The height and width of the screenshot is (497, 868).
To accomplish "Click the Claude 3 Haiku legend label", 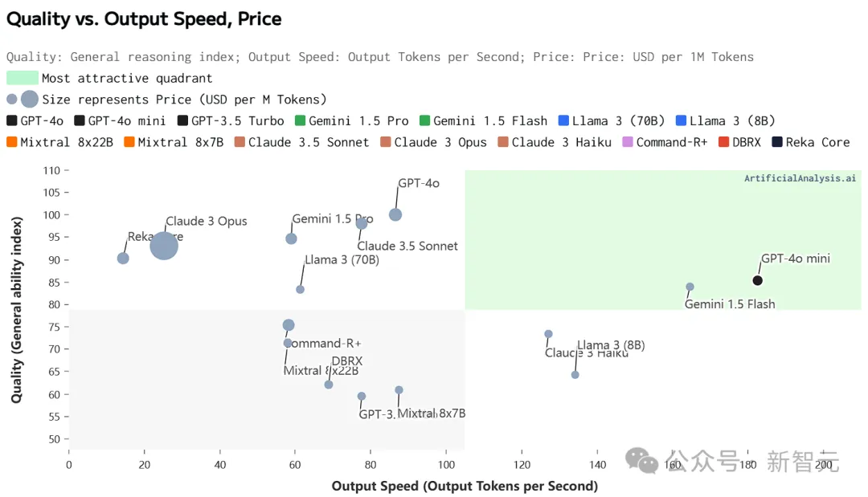I will pos(561,142).
